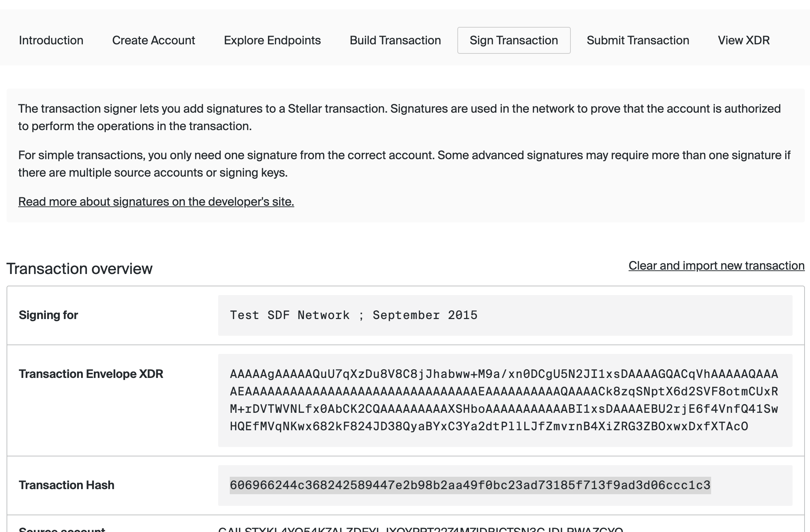Switch to the Sign Transaction tab

(513, 40)
